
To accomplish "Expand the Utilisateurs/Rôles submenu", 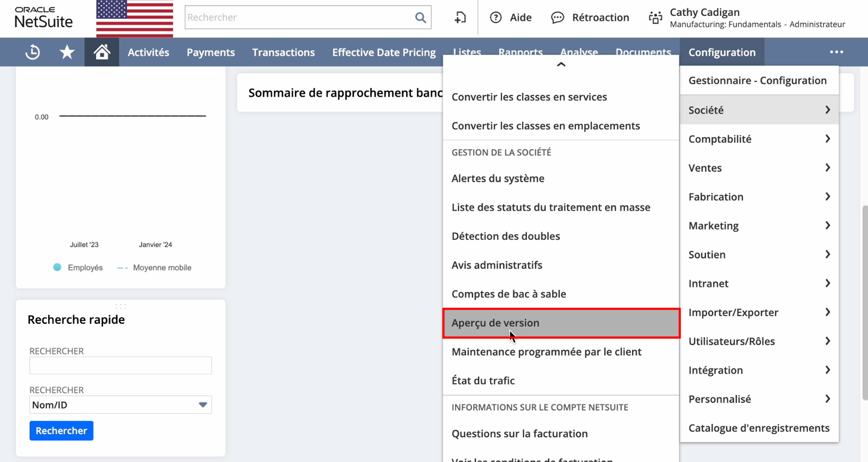I will (x=759, y=341).
